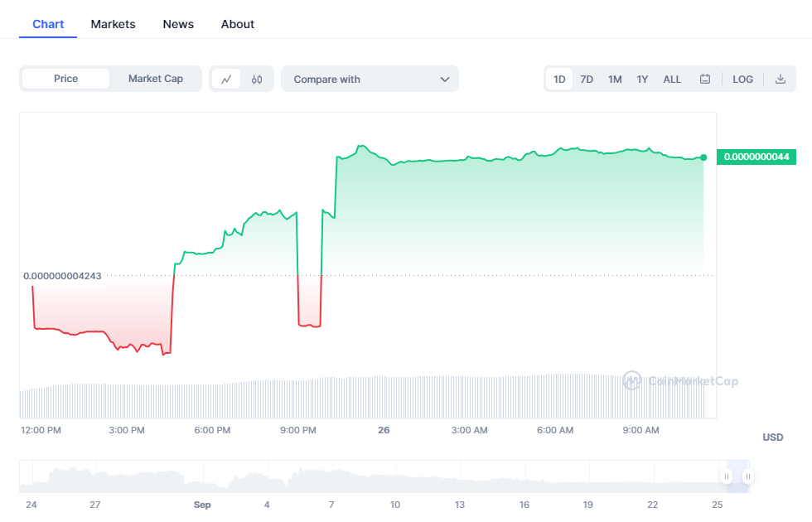
Task: Select Price view toggle
Action: tap(65, 79)
